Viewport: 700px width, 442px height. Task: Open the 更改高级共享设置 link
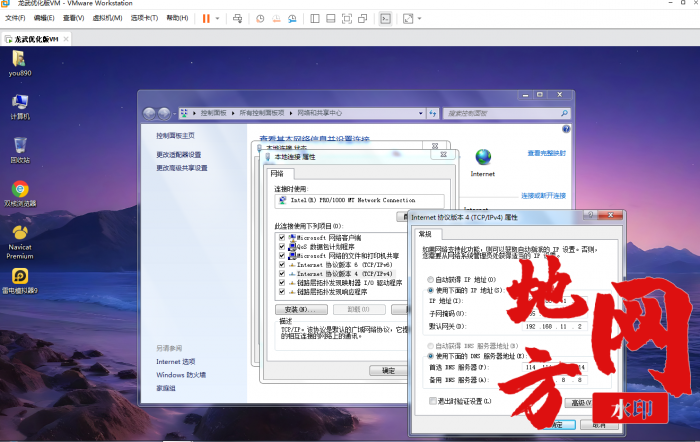[x=181, y=168]
